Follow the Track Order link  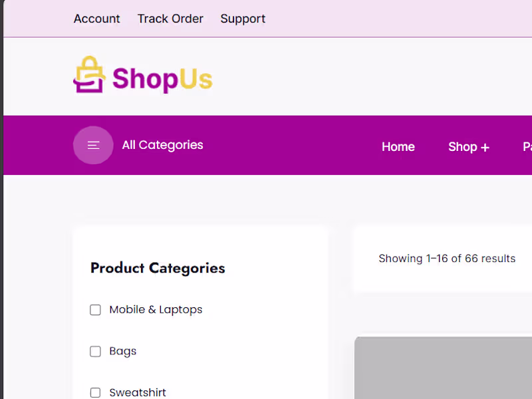tap(170, 19)
